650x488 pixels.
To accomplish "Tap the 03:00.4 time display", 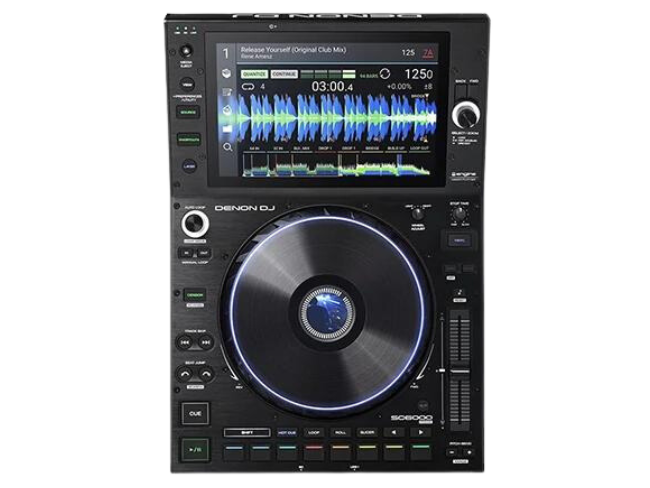I will point(332,86).
